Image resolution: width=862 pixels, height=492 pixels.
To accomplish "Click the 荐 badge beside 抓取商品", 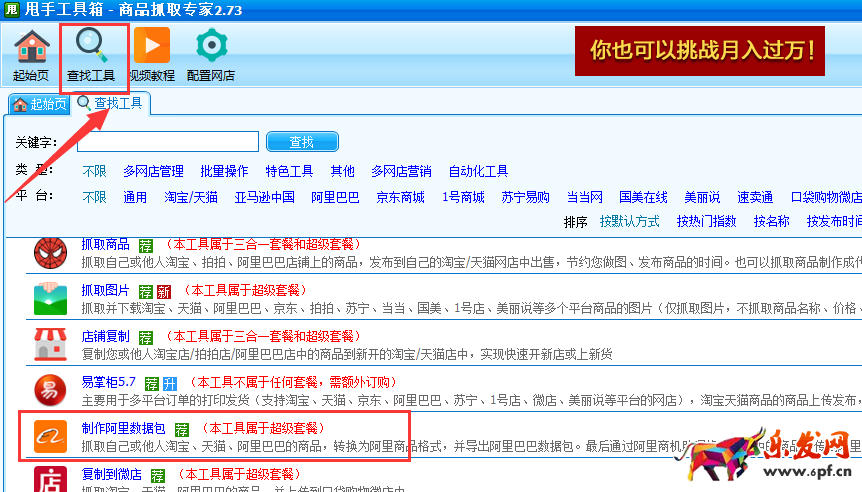I will click(146, 246).
